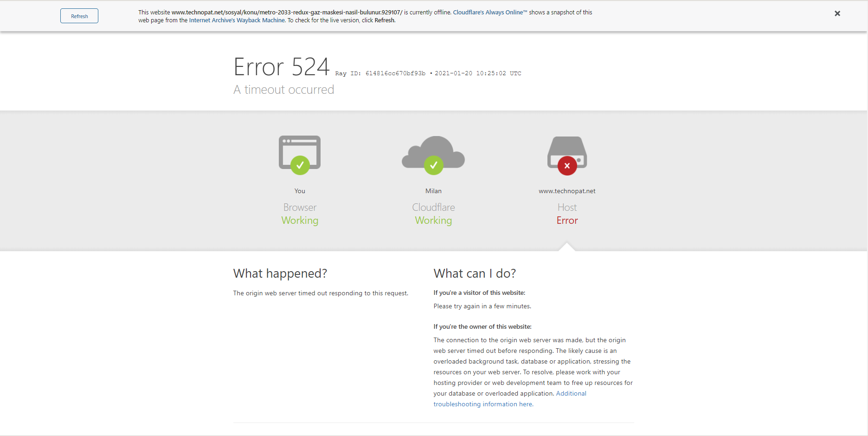Click the Host label

[x=567, y=208]
